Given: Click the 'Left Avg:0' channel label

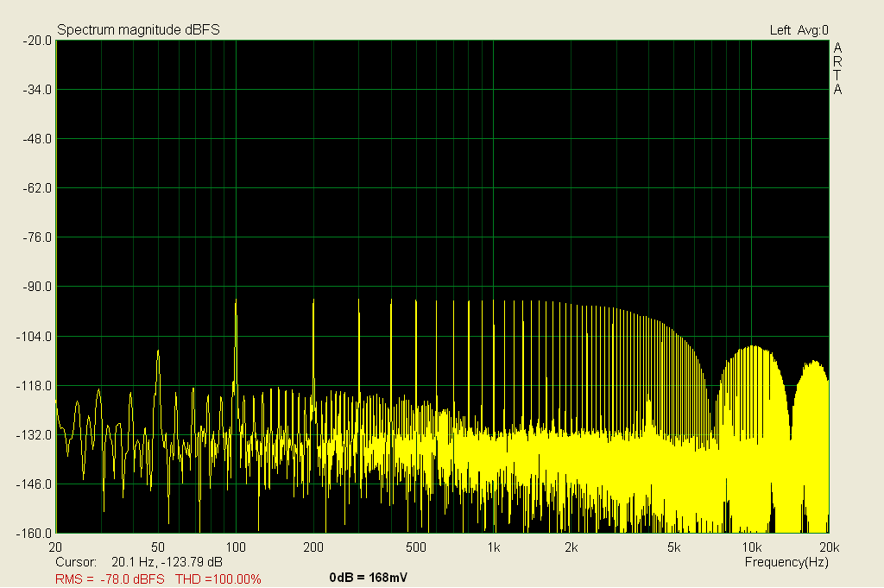Looking at the screenshot, I should [x=799, y=30].
